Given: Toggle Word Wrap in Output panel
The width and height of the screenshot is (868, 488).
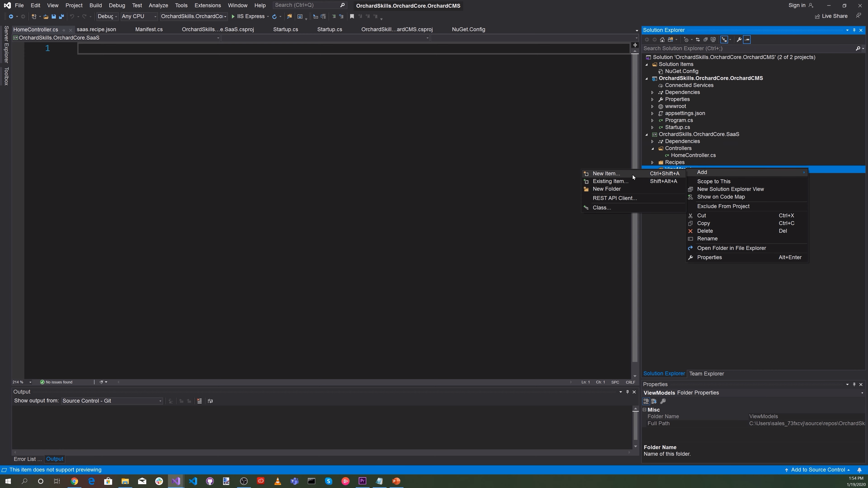Looking at the screenshot, I should coord(210,401).
